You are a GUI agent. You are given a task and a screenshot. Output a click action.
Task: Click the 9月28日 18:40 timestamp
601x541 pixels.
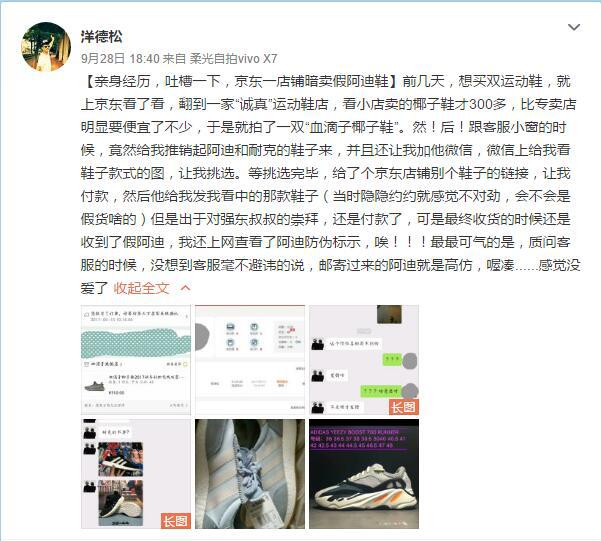point(120,58)
